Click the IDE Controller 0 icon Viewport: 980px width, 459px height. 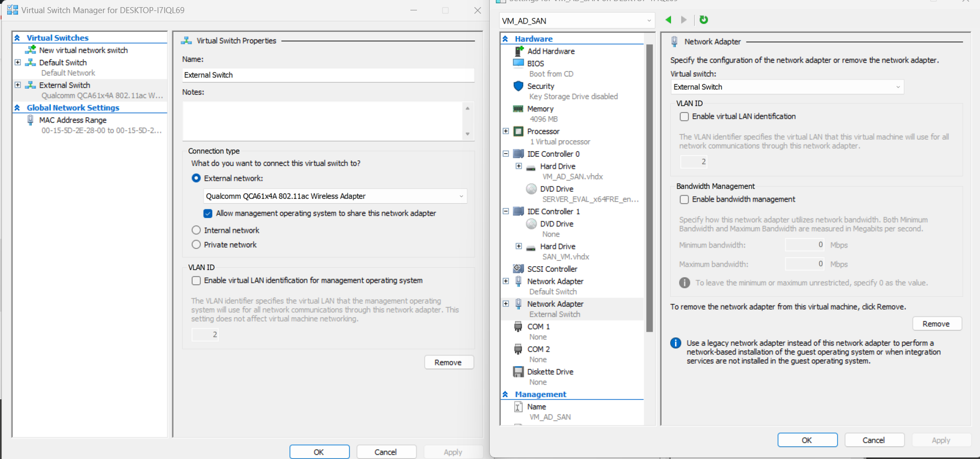point(518,154)
